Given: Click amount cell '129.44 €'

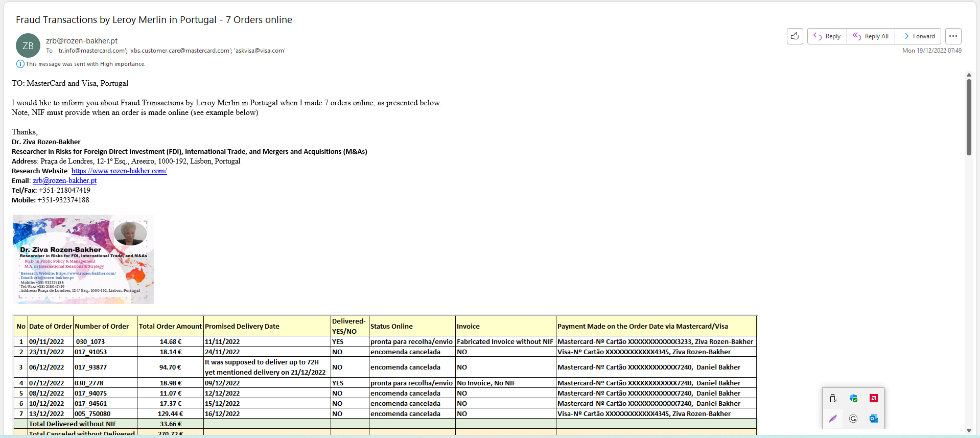Looking at the screenshot, I should click(x=170, y=413).
